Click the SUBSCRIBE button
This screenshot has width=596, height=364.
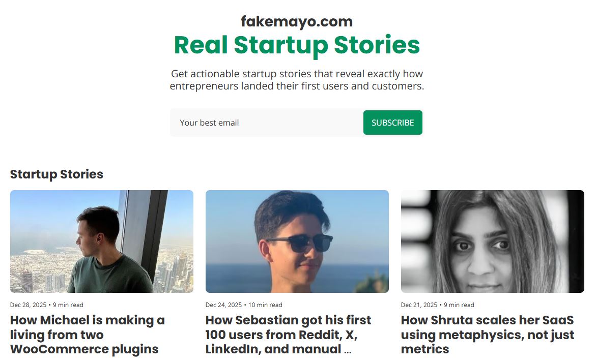(x=392, y=122)
